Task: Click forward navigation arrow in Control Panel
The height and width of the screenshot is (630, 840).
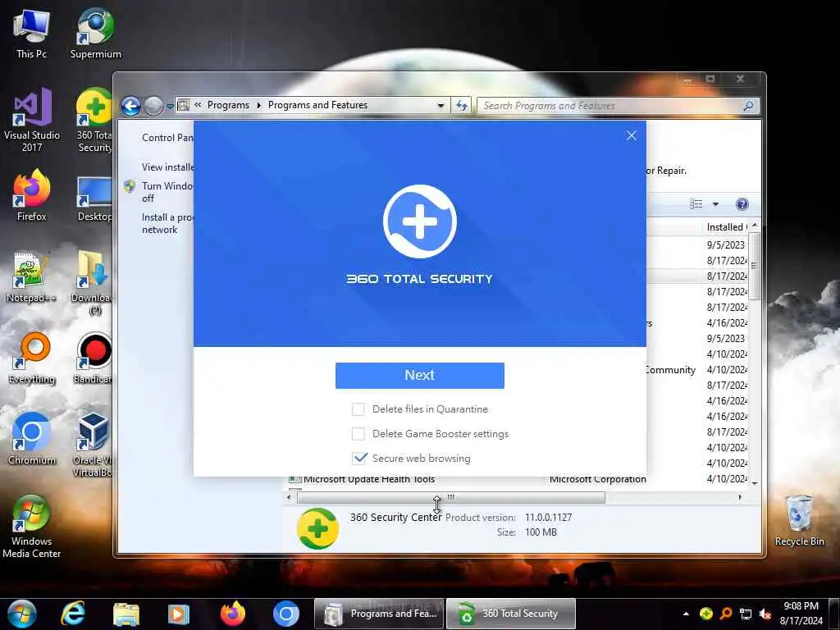Action: point(154,106)
